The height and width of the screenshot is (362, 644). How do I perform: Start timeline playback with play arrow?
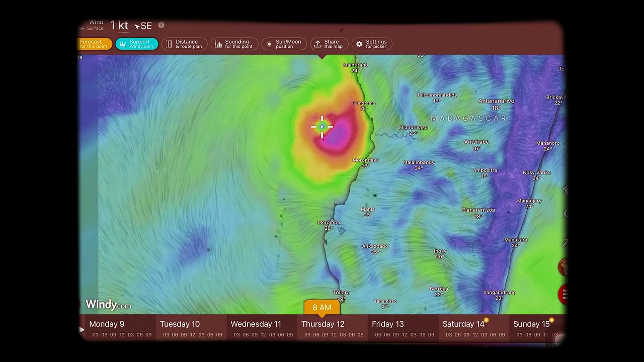82,330
